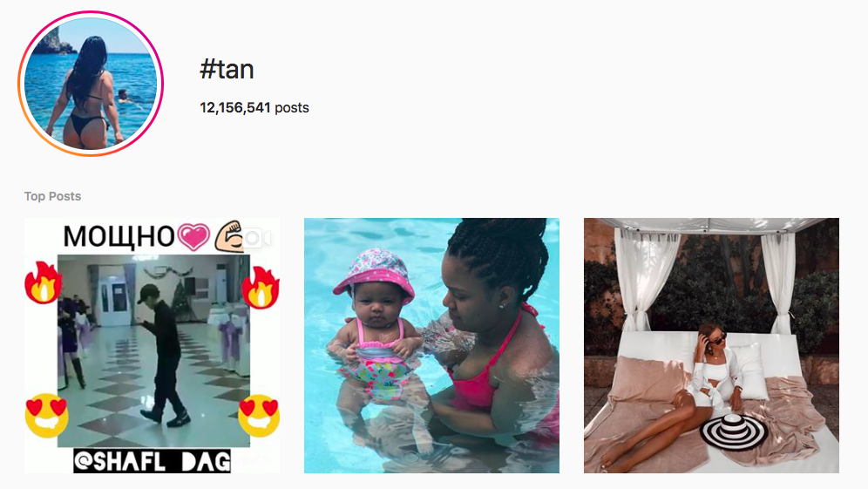This screenshot has width=868, height=489.
Task: Open the baby in pool post
Action: pos(431,345)
